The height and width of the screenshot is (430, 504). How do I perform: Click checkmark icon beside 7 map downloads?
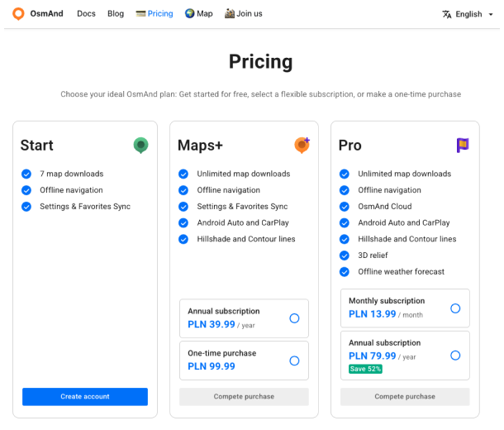point(27,174)
